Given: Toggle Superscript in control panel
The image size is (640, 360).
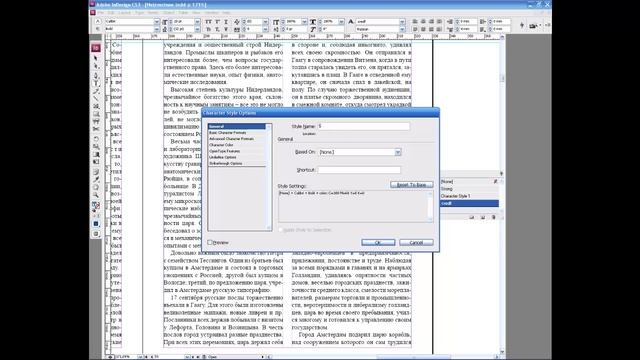Looking at the screenshot, I should (217, 22).
